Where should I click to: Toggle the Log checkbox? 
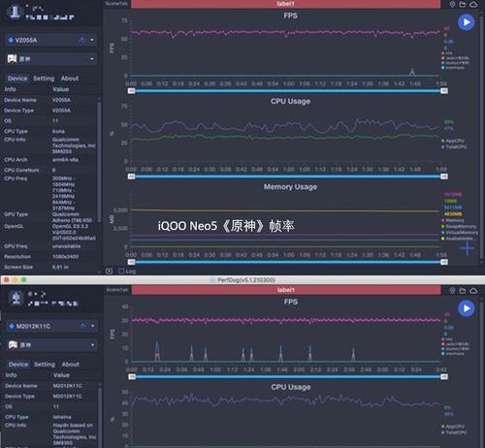(x=121, y=271)
